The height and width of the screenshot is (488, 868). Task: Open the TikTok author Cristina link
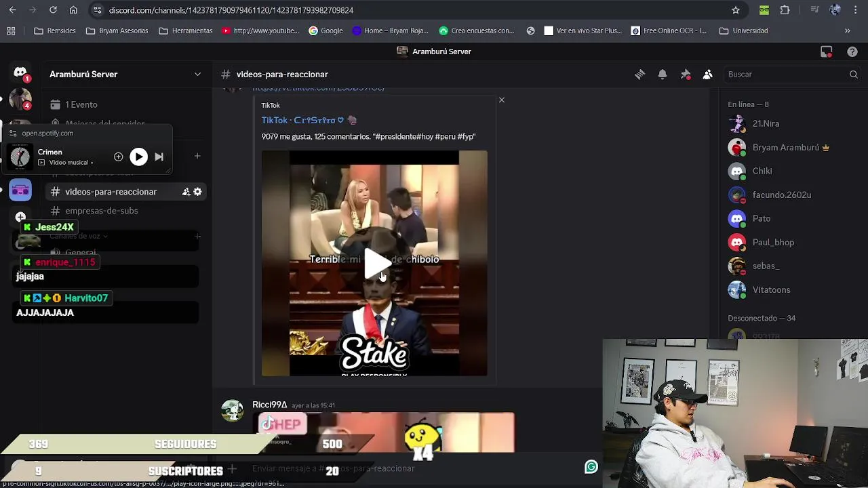click(x=309, y=120)
